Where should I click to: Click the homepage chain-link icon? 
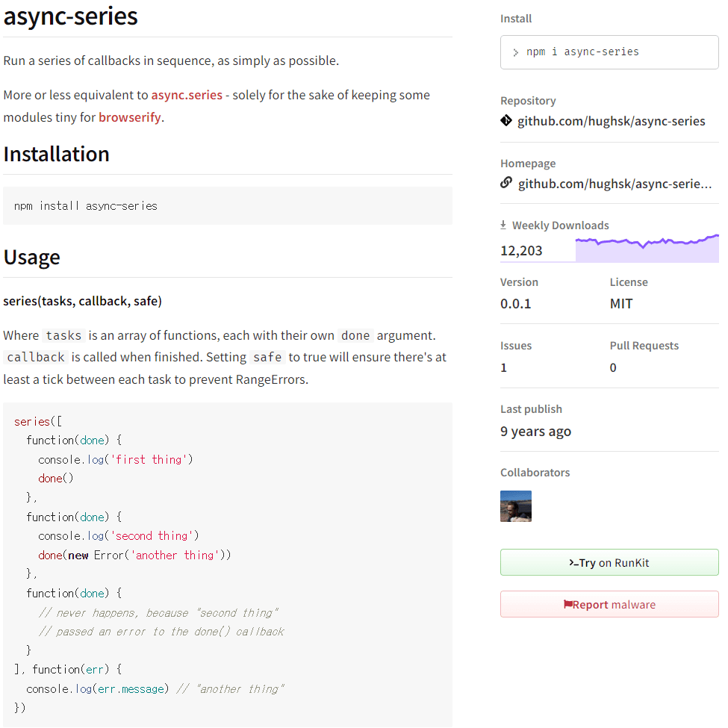click(506, 183)
